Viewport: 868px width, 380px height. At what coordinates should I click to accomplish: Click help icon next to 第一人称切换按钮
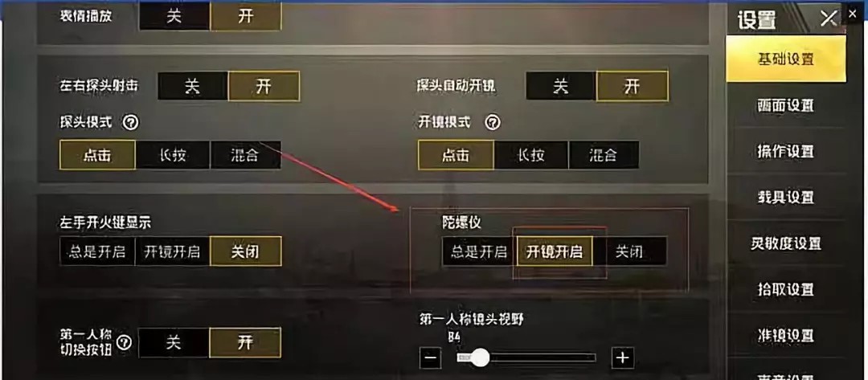pyautogui.click(x=124, y=343)
